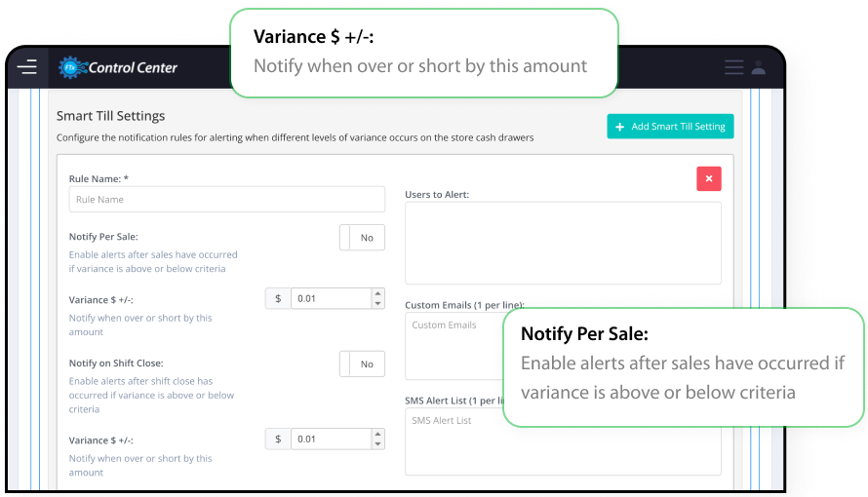Click inside the Users to Alert box
This screenshot has height=497, width=868.
(x=563, y=244)
